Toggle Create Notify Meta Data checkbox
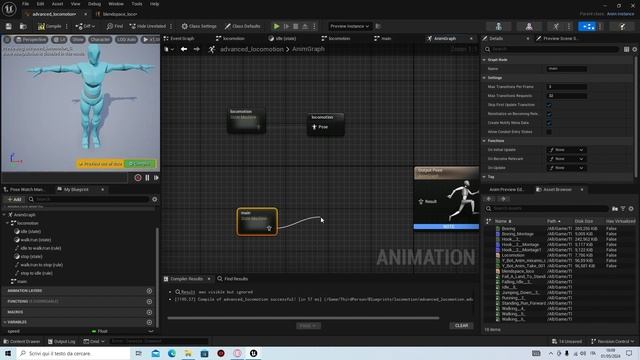 tap(549, 123)
